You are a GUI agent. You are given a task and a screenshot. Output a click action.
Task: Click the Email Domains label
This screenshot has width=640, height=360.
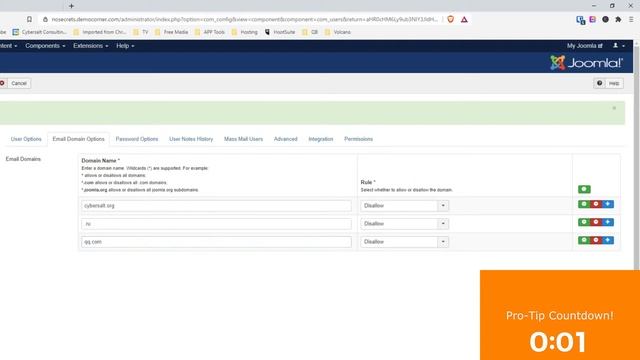point(23,159)
